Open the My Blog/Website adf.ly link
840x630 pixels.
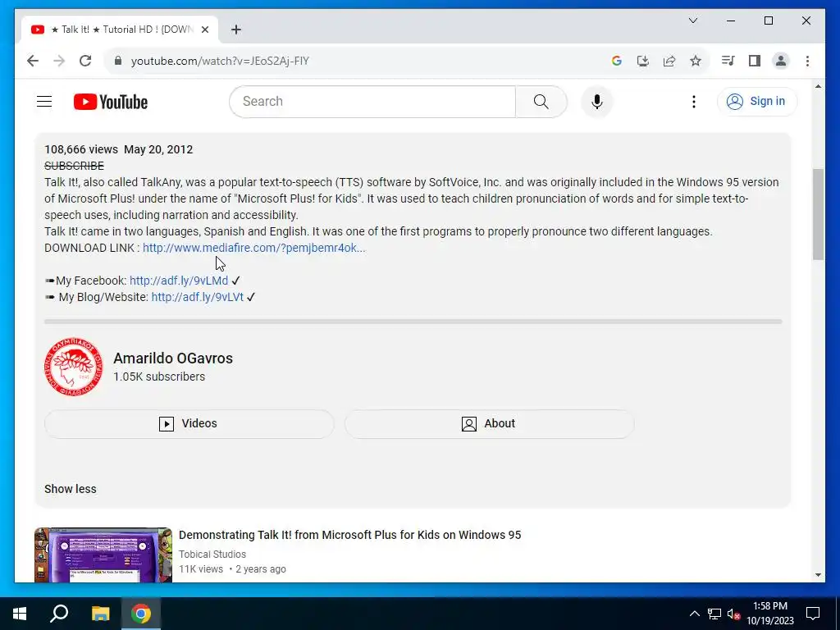pos(197,297)
